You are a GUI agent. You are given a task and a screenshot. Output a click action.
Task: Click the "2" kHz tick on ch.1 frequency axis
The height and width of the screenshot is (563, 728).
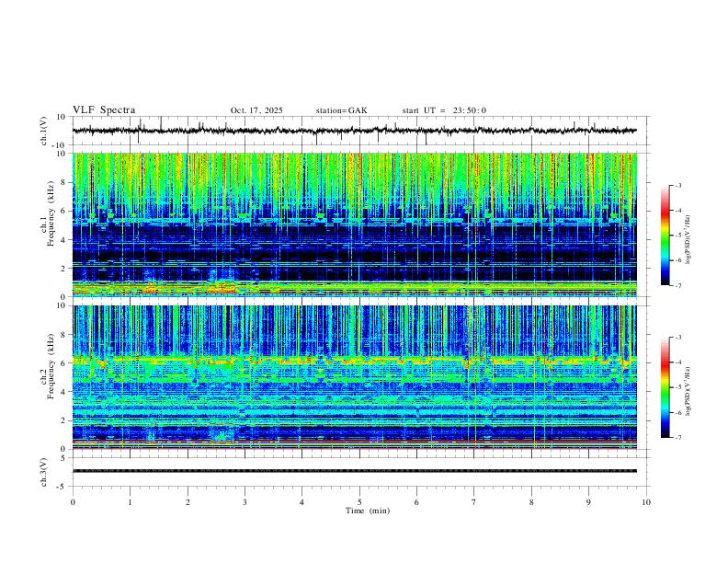(63, 268)
